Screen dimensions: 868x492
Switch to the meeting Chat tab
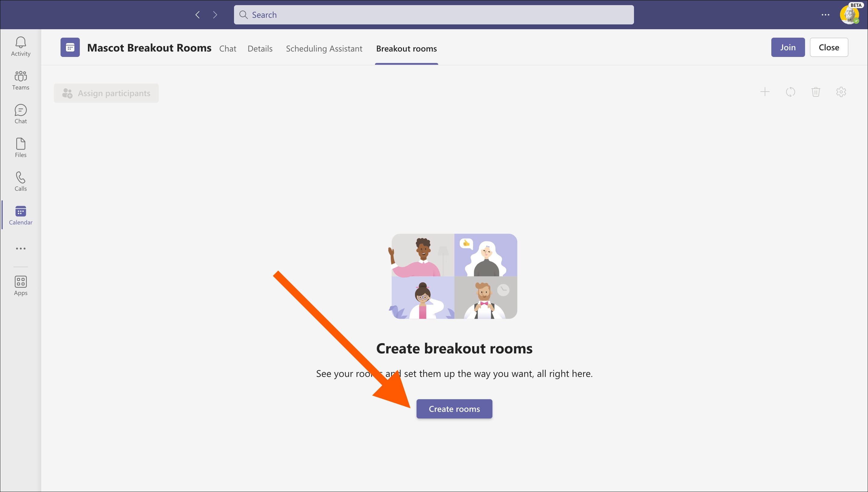tap(228, 49)
